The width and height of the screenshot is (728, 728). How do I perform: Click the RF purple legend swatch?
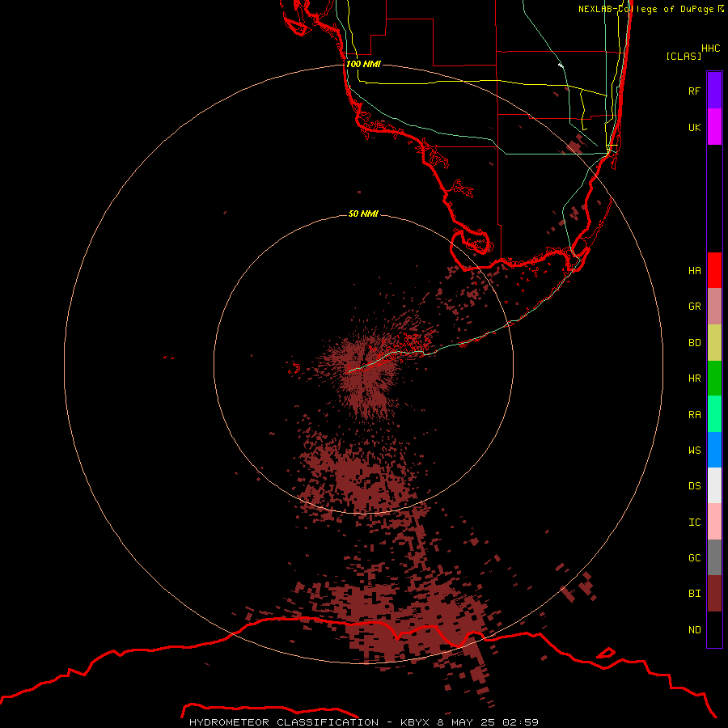[714, 91]
